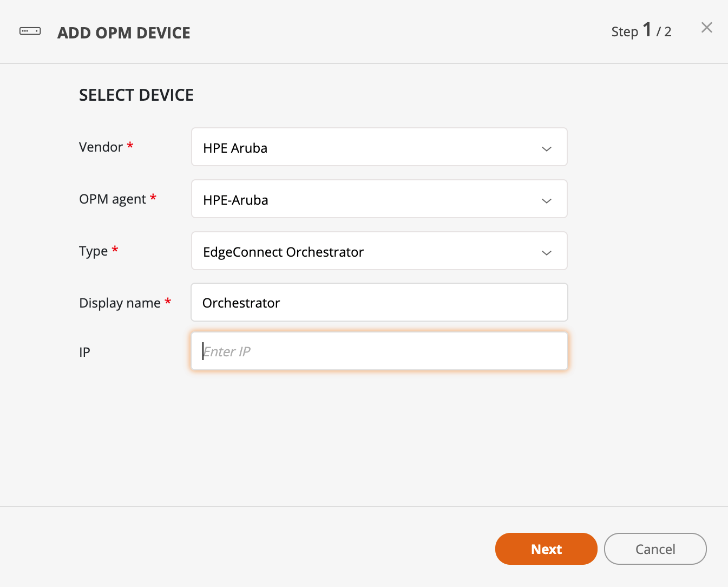Open the Type dropdown showing EdgeConnect Orchestrator
This screenshot has height=587, width=728.
pos(368,251)
